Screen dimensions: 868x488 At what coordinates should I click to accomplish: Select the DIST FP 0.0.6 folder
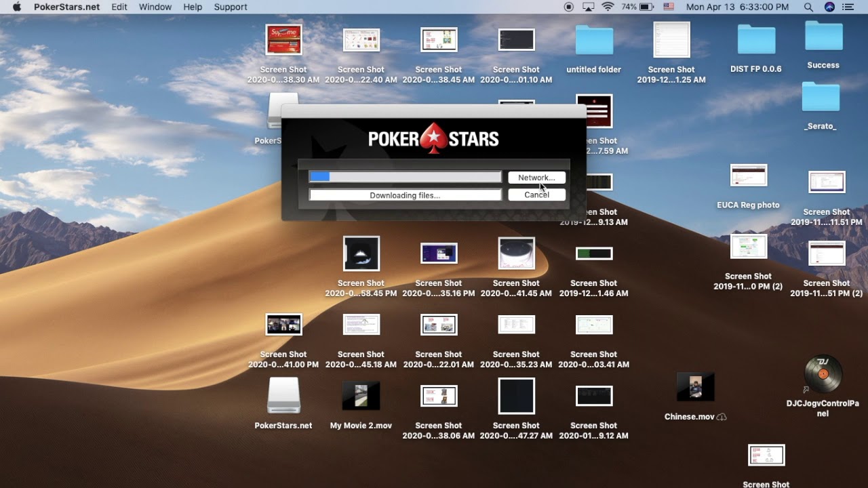coord(756,39)
